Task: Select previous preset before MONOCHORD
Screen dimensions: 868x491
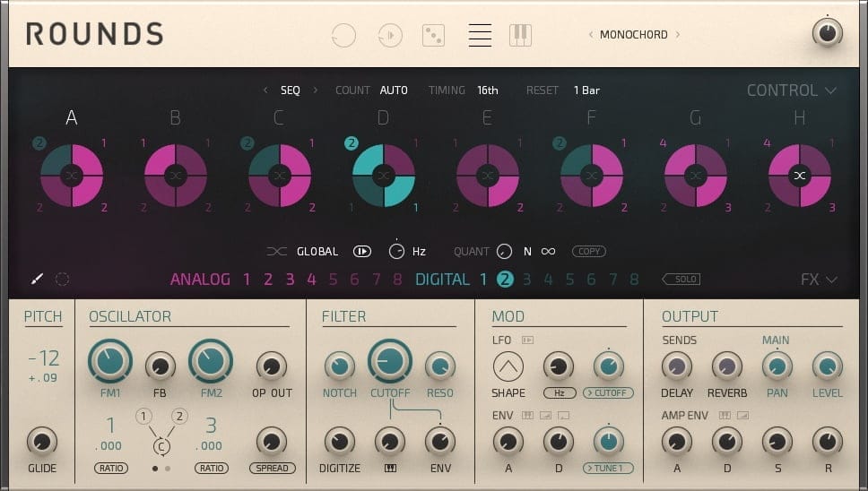Action: click(x=591, y=35)
